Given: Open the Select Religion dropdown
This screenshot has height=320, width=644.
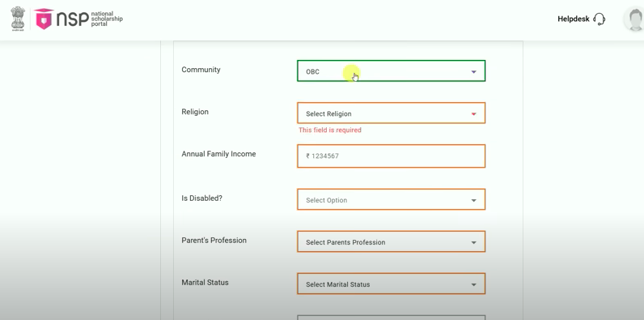Looking at the screenshot, I should coord(391,113).
